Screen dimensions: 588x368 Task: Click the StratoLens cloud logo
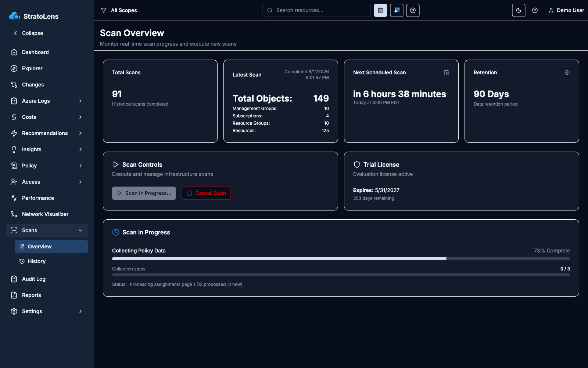coord(14,16)
